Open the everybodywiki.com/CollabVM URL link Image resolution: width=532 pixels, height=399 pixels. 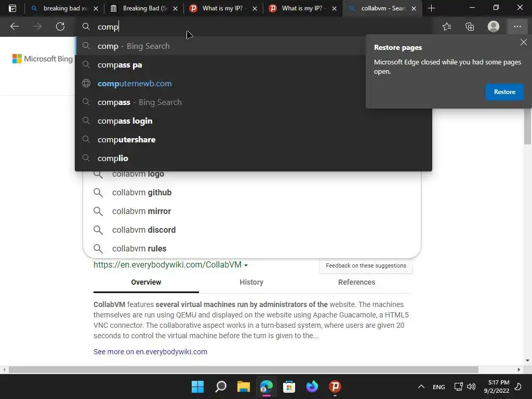point(167,264)
